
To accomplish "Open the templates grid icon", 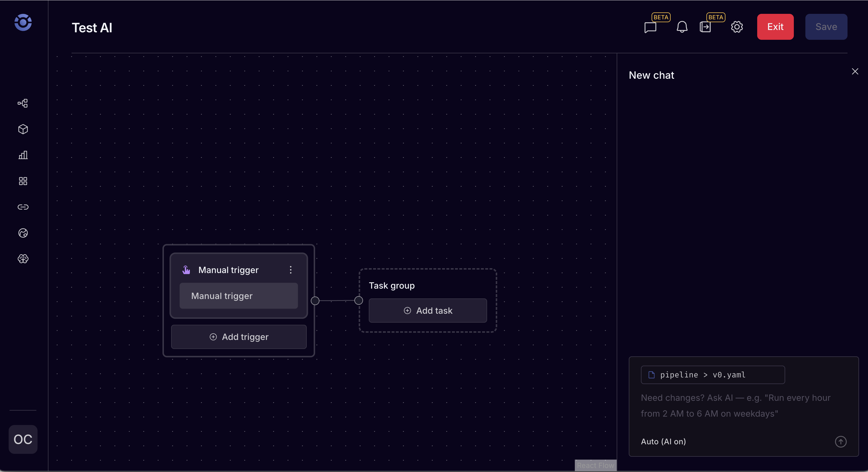I will pos(23,181).
